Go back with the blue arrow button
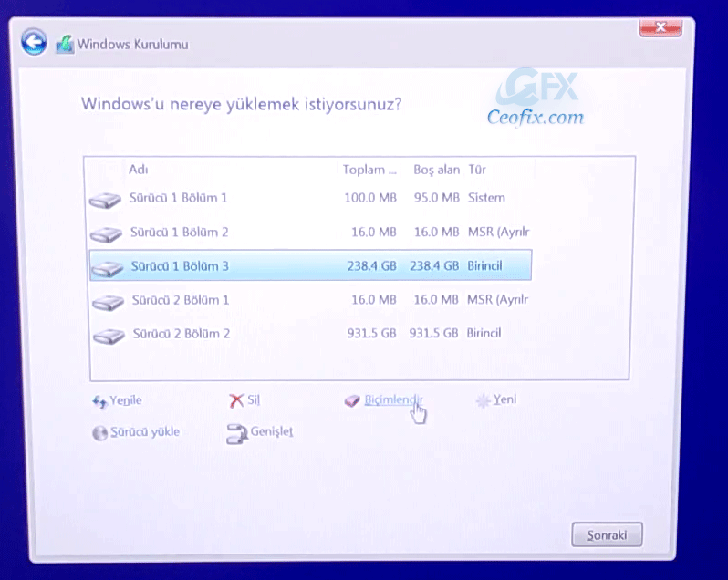This screenshot has height=580, width=728. (34, 42)
